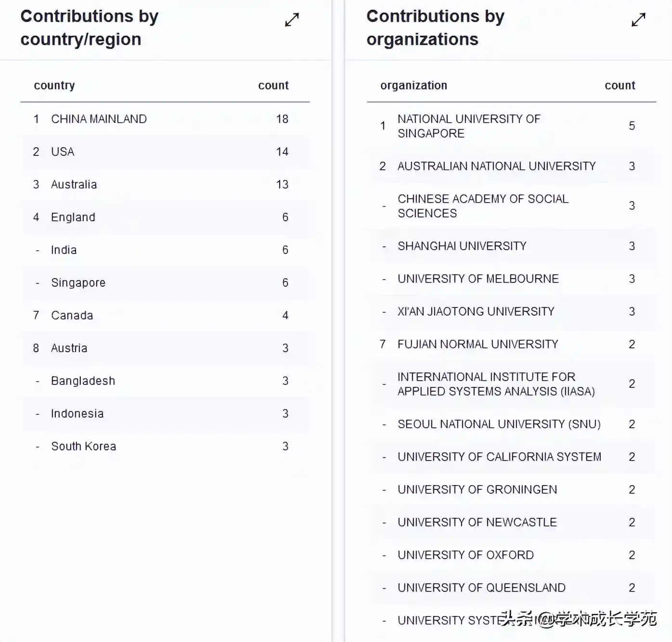Expand the Contributions by country/region panel

tap(292, 20)
